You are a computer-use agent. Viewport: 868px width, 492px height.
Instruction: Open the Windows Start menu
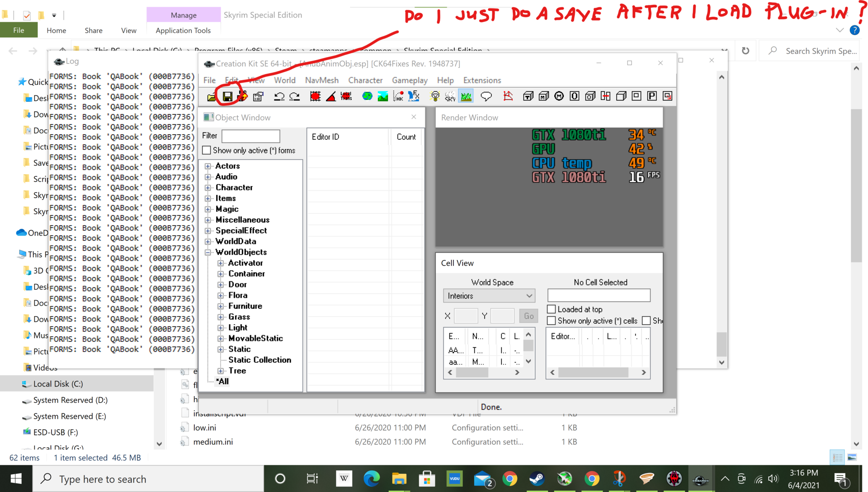(x=16, y=478)
